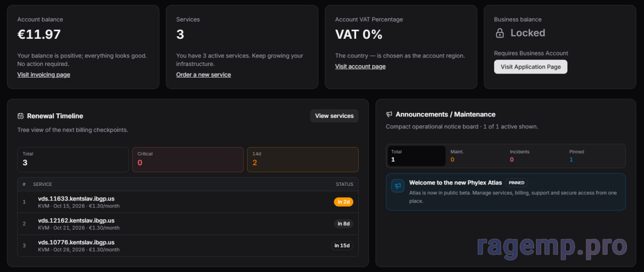This screenshot has width=644, height=272.
Task: Open the Visit invoicing page link
Action: (x=44, y=75)
